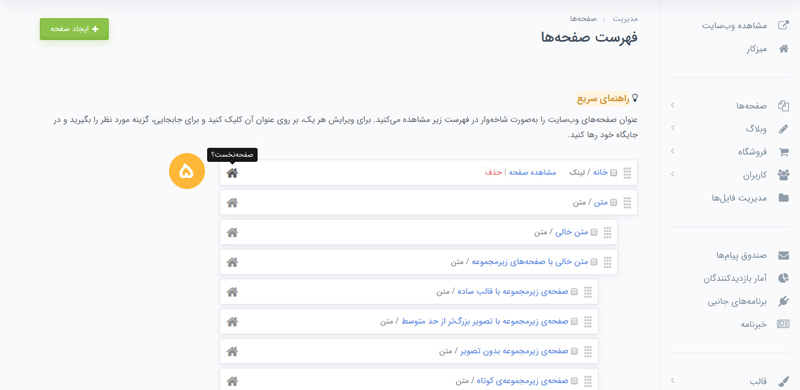The image size is (800, 390).
Task: Expand the فروشگاه sidebar chevron
Action: click(672, 151)
